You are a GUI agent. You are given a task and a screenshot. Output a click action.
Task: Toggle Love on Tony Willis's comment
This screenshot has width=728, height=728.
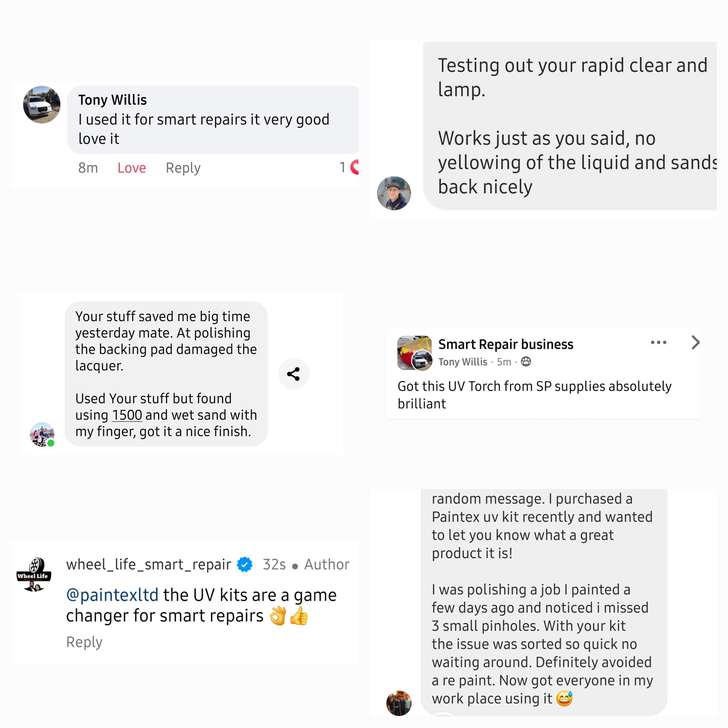coord(131,168)
